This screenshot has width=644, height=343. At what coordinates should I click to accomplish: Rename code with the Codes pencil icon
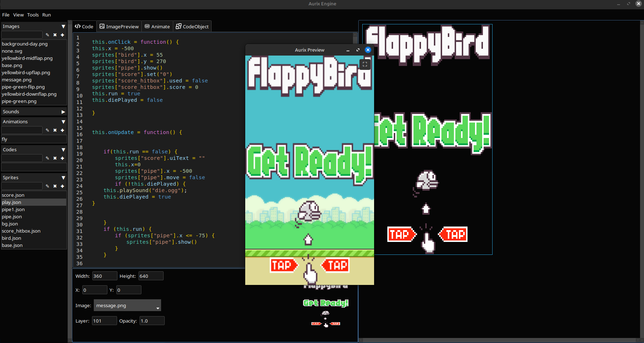47,158
